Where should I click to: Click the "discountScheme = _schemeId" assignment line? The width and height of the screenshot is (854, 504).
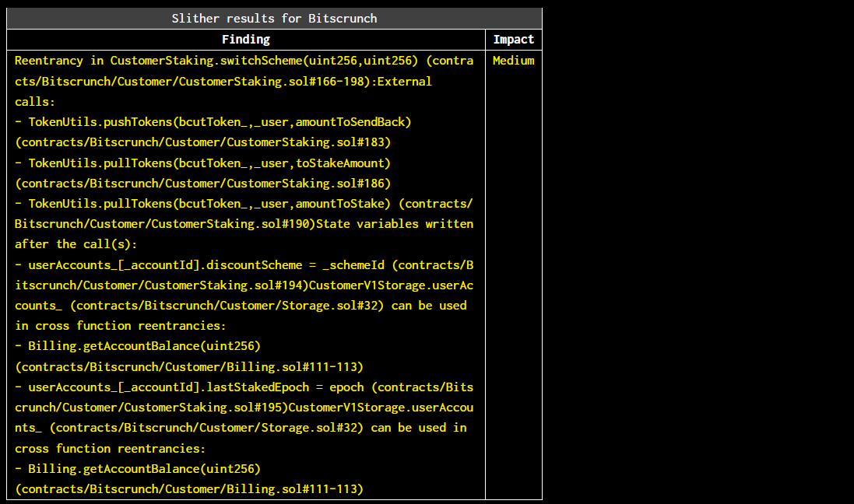coord(244,265)
